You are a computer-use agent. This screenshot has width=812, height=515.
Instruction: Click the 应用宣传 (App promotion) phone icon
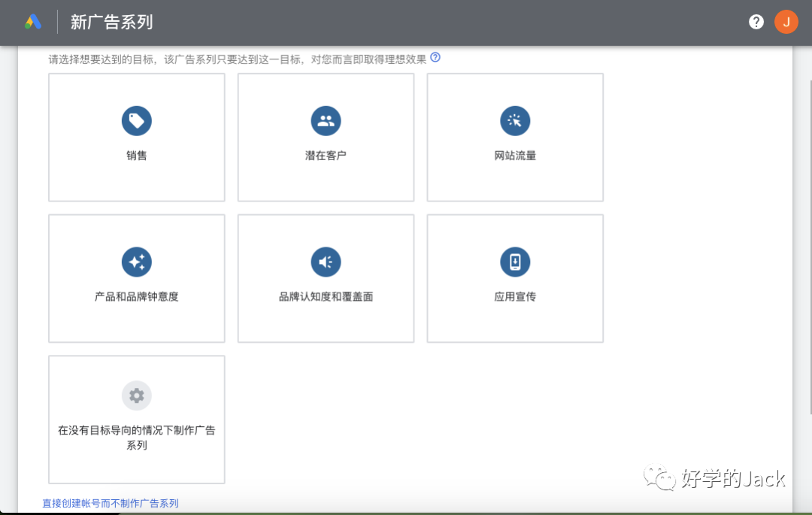click(515, 262)
